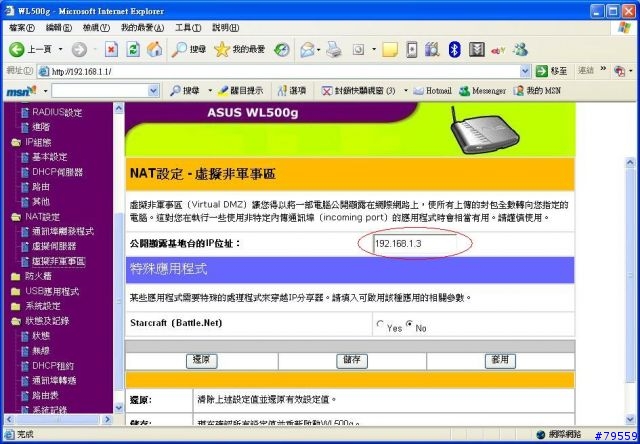640x444 pixels.
Task: Expand the toolbar overflow chevron near 連結
Action: (603, 70)
